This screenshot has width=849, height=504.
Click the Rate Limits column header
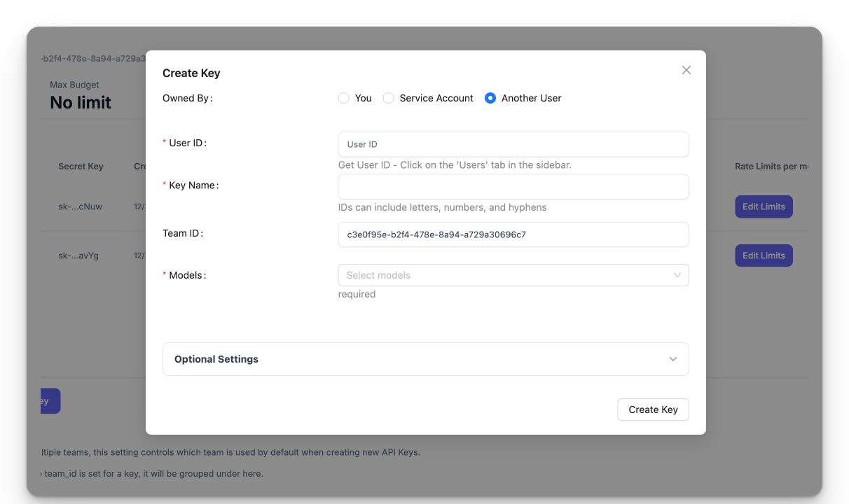point(771,167)
